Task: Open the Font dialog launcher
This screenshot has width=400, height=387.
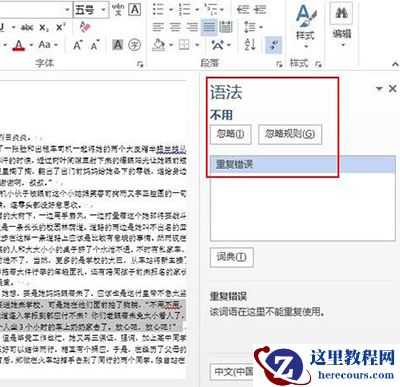Action: click(x=140, y=64)
